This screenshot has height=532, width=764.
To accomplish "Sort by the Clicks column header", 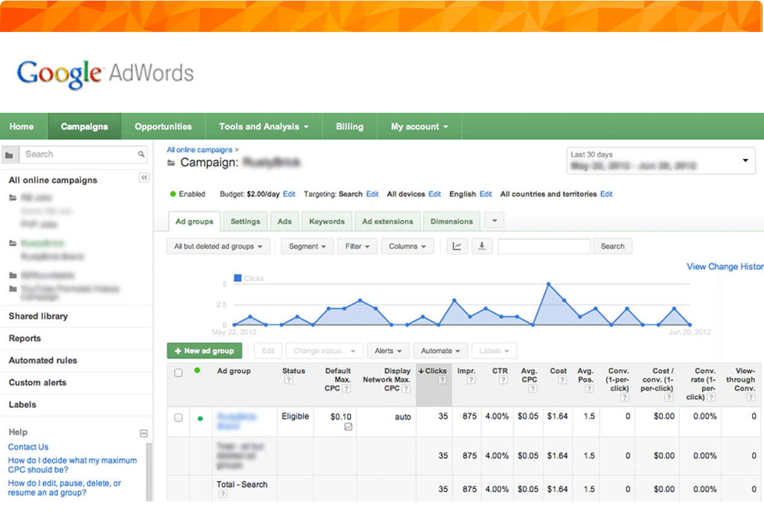I will point(433,371).
